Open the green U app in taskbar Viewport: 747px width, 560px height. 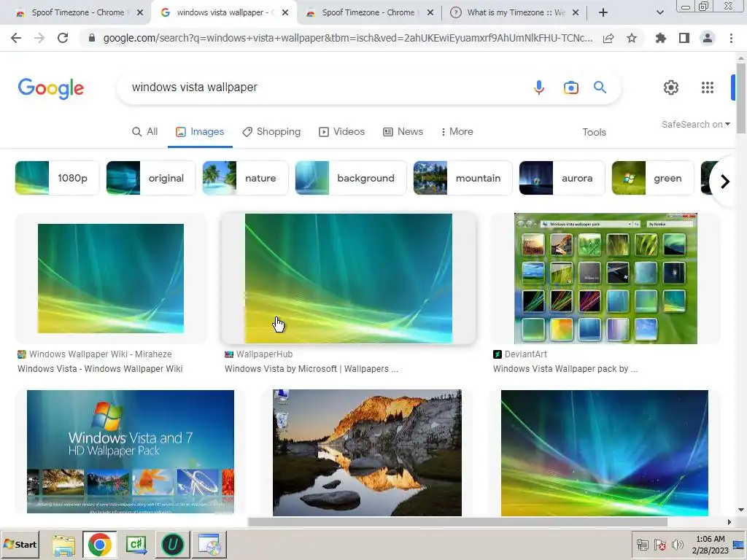[x=173, y=544]
